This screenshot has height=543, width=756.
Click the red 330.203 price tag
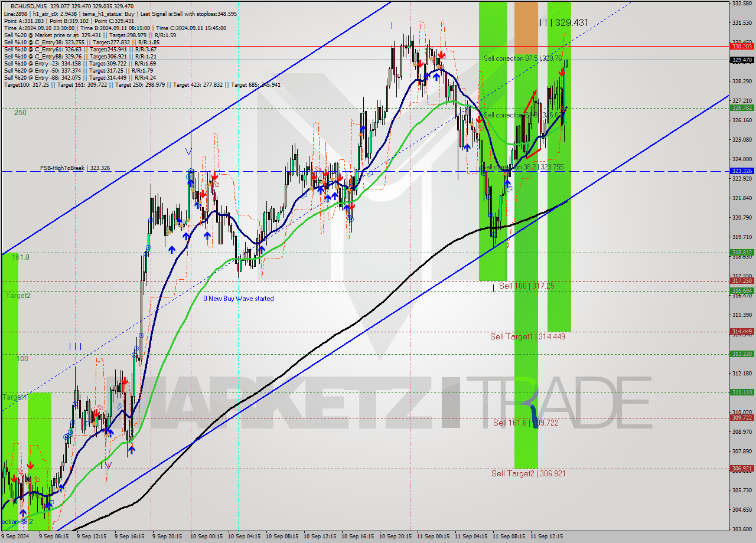coord(742,46)
